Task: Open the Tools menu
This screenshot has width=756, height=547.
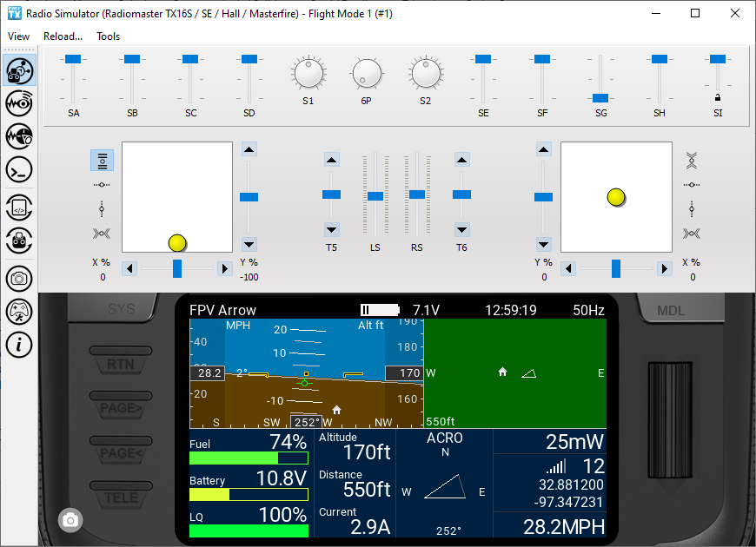Action: (x=108, y=36)
